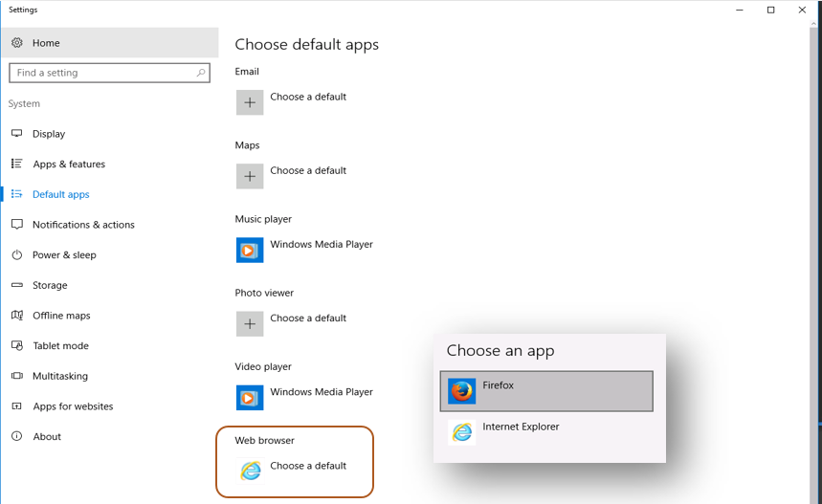
Task: Open the Home settings page
Action: click(110, 42)
